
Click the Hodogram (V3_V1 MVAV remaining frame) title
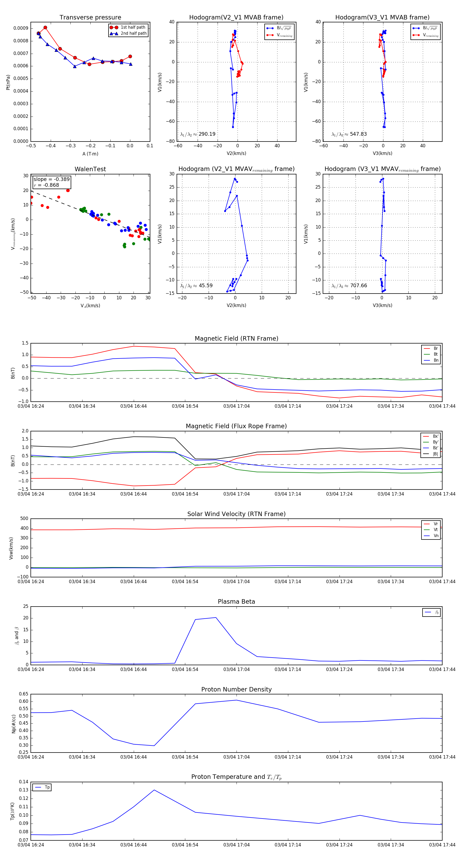pos(382,169)
